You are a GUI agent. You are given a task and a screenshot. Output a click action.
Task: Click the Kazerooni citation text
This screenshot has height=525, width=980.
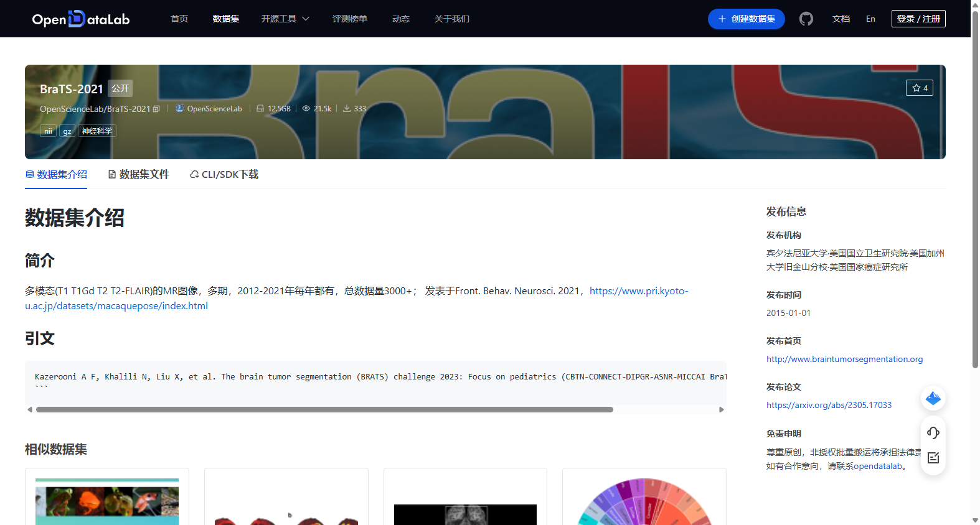click(380, 377)
